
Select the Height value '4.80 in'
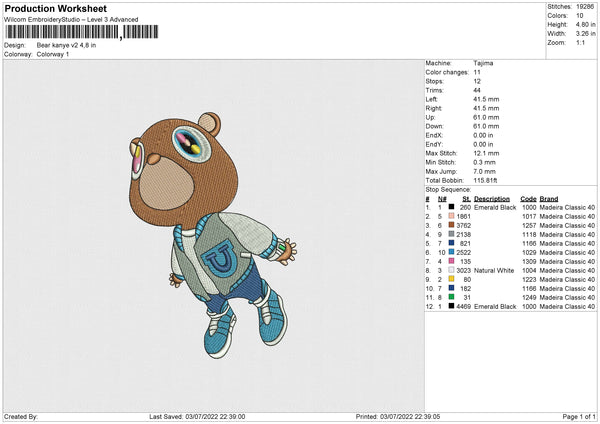coord(586,24)
